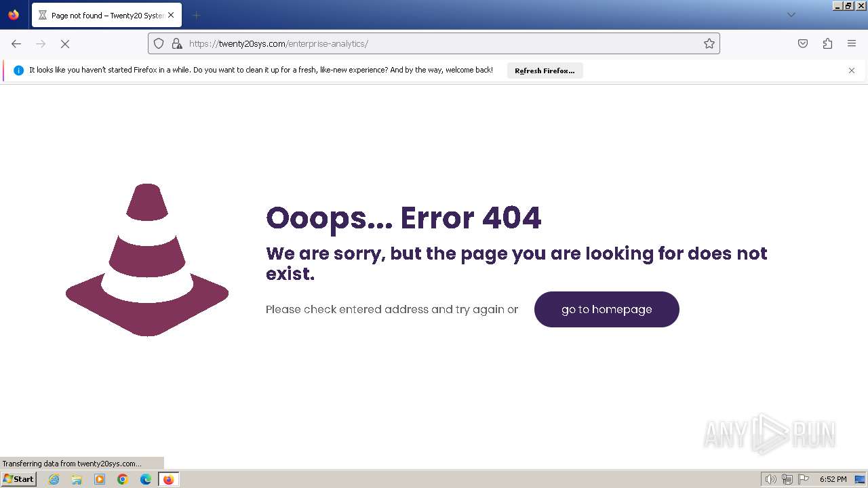Screen dimensions: 868x488
Task: Click the Ooops... Error 404 heading
Action: tap(403, 218)
